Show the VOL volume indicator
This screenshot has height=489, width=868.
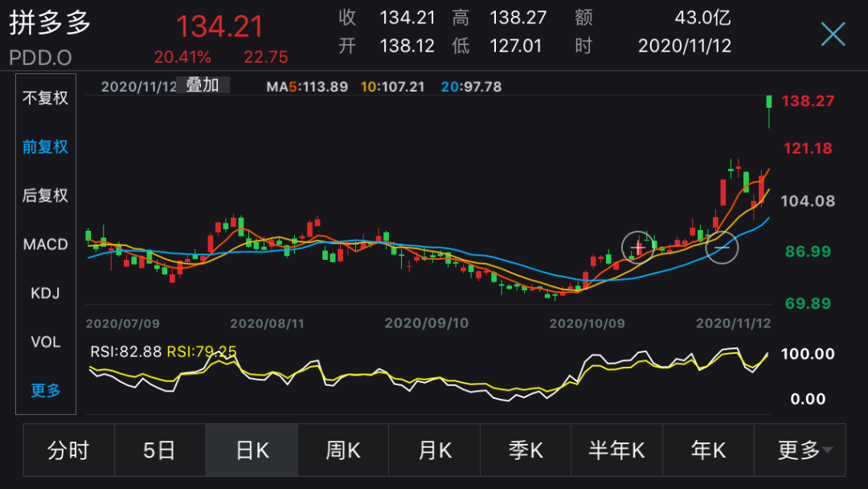[45, 342]
